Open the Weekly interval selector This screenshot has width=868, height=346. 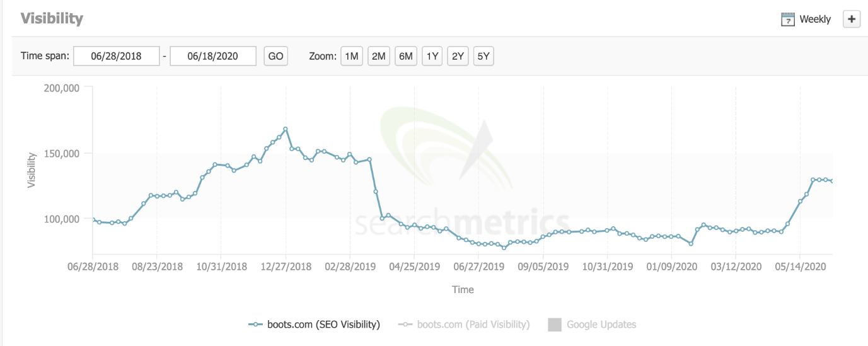click(x=806, y=20)
